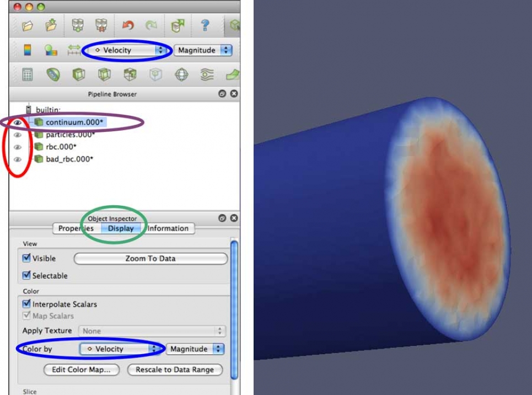Open the toolbar Velocity coloring dropdown

[x=127, y=50]
